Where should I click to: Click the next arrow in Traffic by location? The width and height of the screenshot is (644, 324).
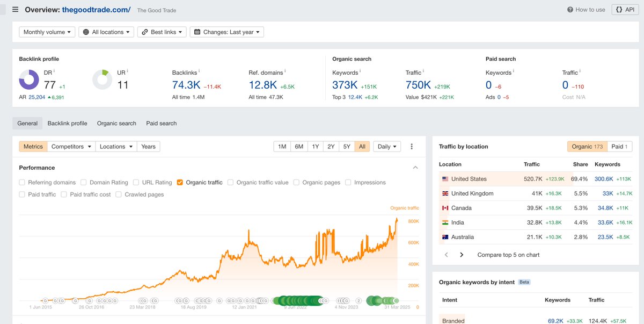click(x=462, y=255)
